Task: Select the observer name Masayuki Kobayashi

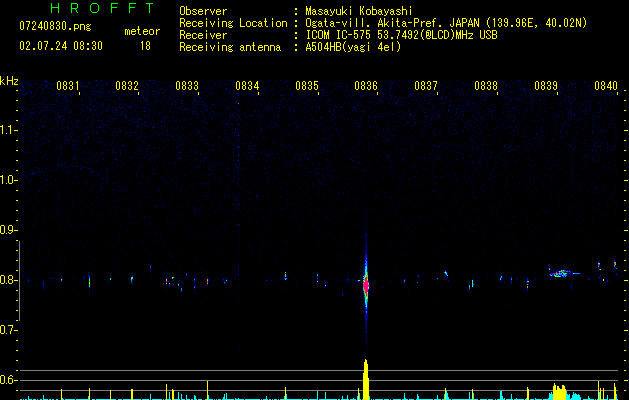Action: pos(359,11)
